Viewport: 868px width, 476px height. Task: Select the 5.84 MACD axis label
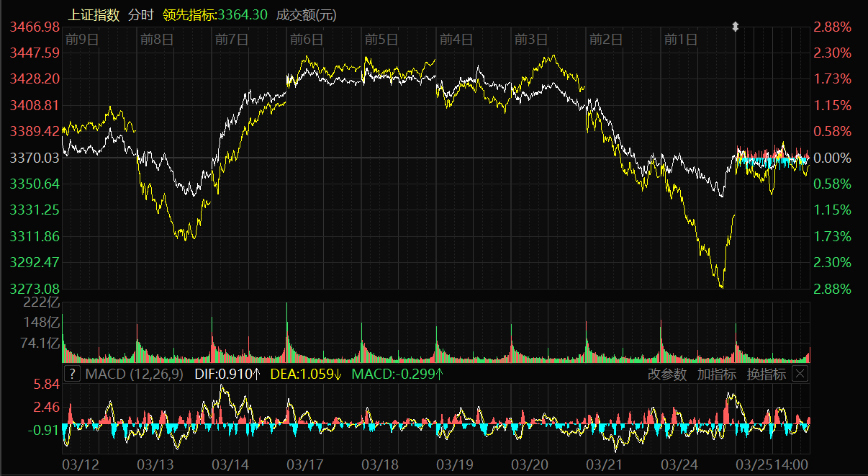tap(48, 385)
